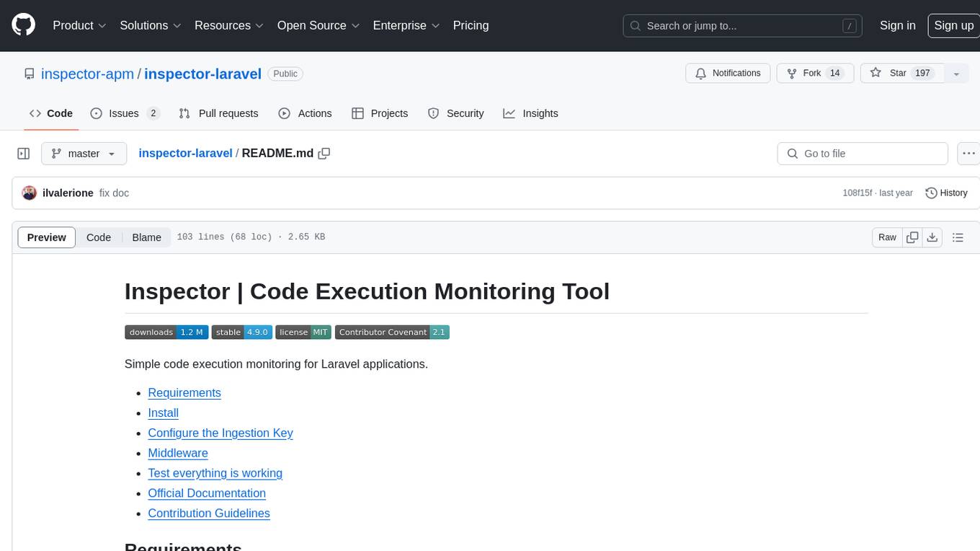
Task: Switch to the Actions tab
Action: pos(305,113)
